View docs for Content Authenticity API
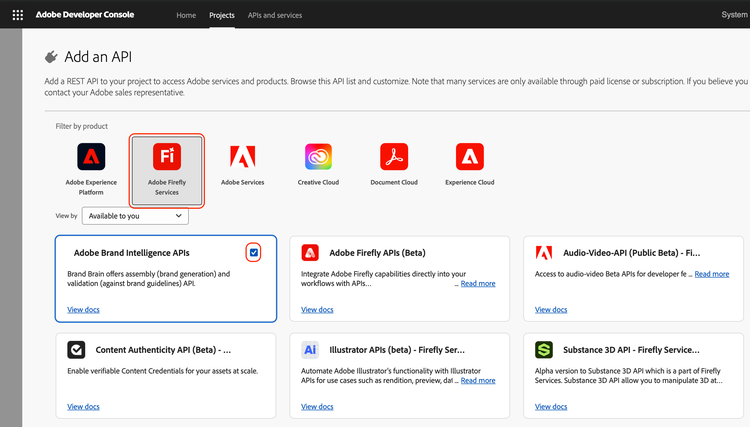Viewport: 750px width, 427px height. click(x=83, y=406)
